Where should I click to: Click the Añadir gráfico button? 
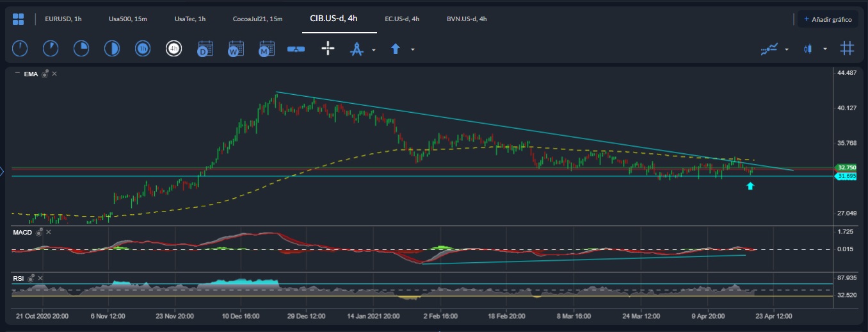827,20
